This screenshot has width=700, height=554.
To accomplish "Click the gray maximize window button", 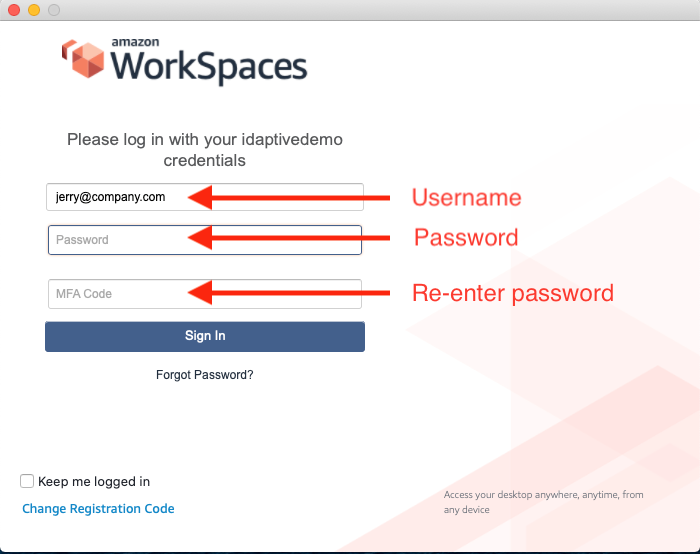I will click(x=53, y=10).
